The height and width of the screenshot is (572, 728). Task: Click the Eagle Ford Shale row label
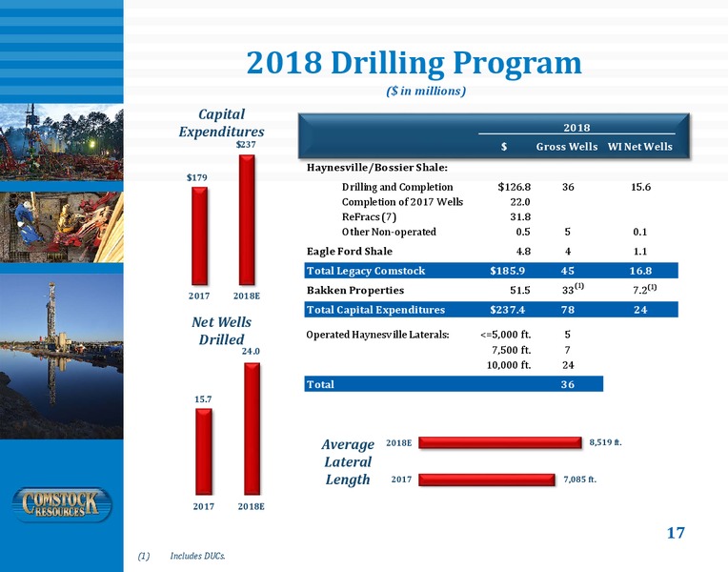[x=350, y=251]
